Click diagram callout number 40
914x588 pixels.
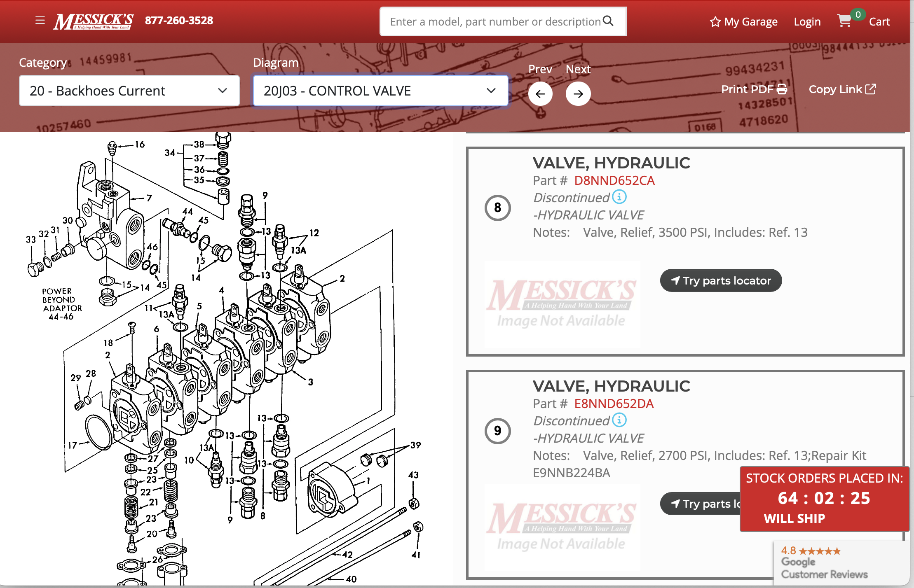pos(351,579)
